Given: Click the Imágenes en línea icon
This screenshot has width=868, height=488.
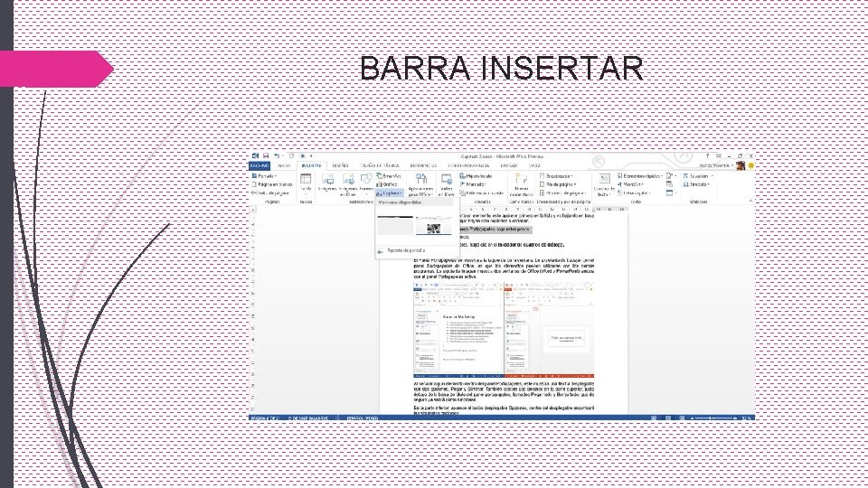Looking at the screenshot, I should [x=347, y=184].
